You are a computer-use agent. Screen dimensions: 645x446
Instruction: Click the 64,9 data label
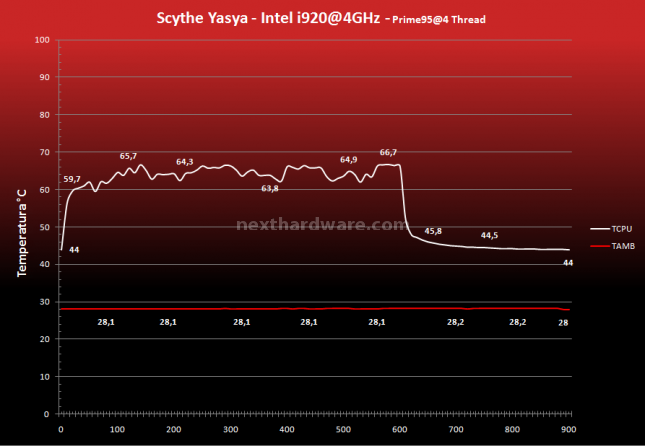348,160
